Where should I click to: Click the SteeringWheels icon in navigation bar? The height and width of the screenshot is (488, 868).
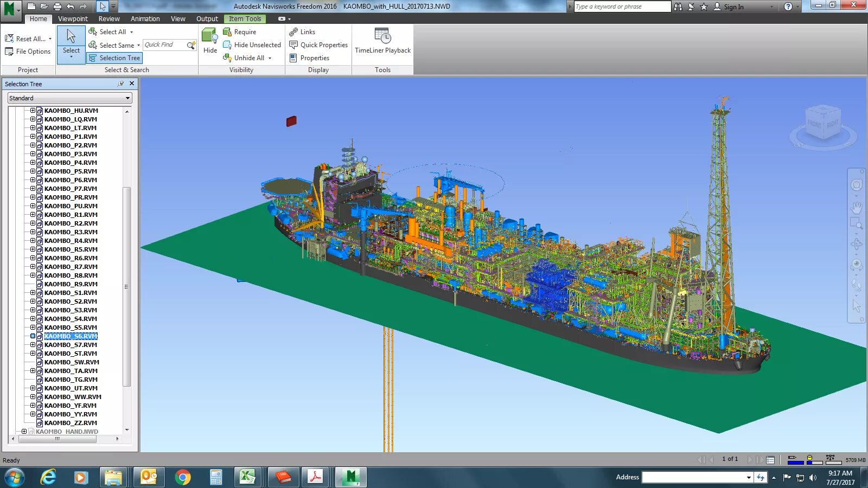857,185
